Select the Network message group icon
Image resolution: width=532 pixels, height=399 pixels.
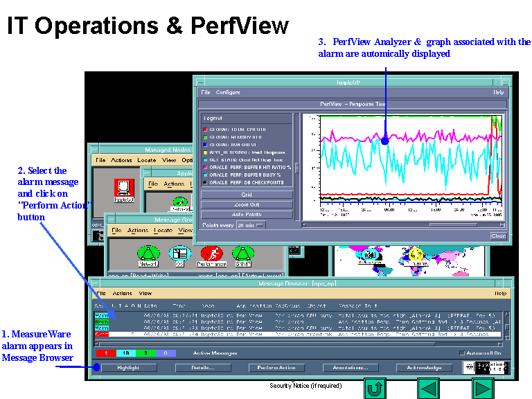point(148,254)
